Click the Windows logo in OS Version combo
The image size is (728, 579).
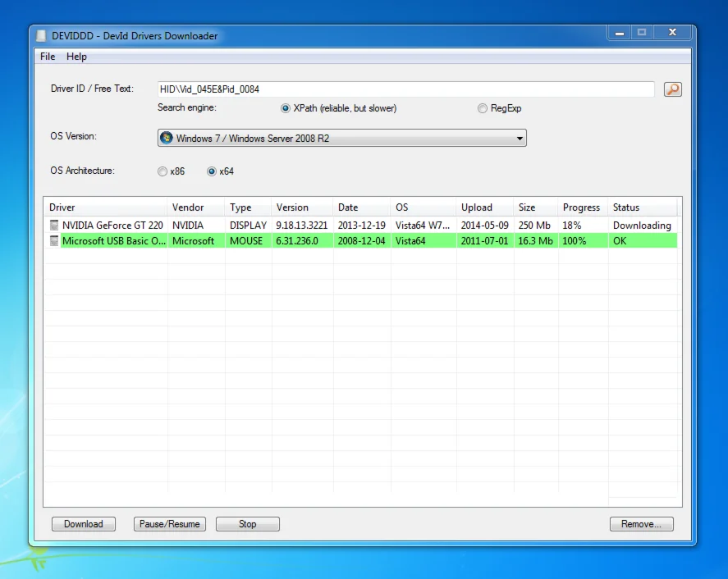[x=167, y=138]
